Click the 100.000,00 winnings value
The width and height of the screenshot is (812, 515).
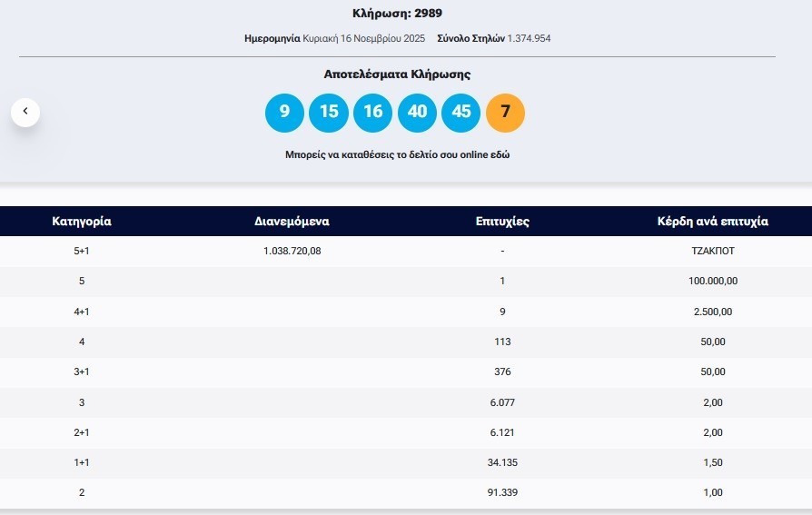click(x=713, y=281)
